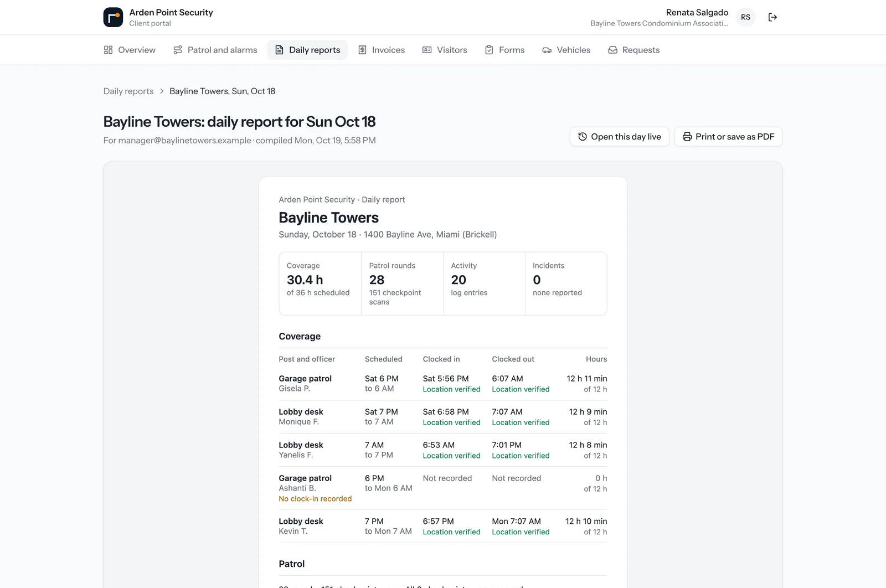Click the Coverage 30.4 h summary card
Image resolution: width=886 pixels, height=588 pixels.
pos(321,283)
